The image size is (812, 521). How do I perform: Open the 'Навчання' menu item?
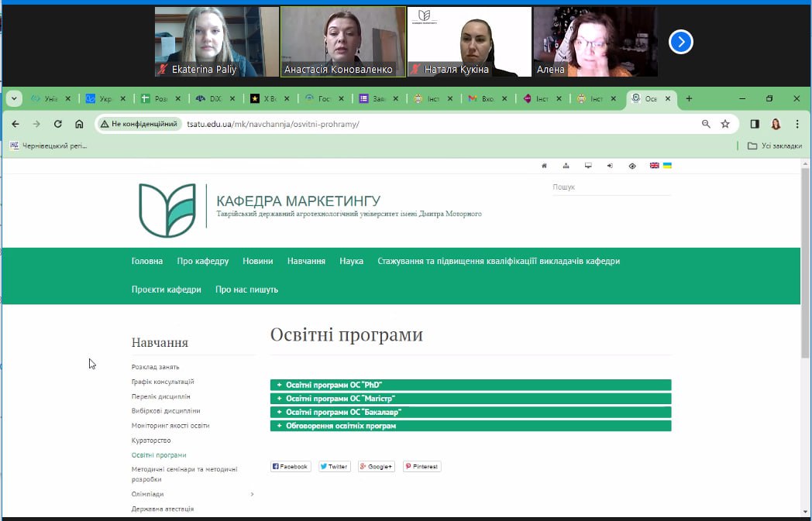point(307,262)
